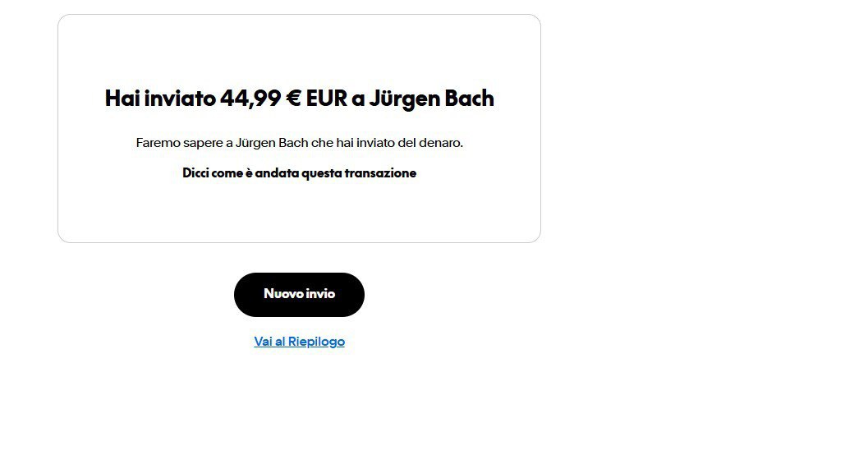
Task: Click the 44,99 amount in the heading
Action: pos(250,99)
